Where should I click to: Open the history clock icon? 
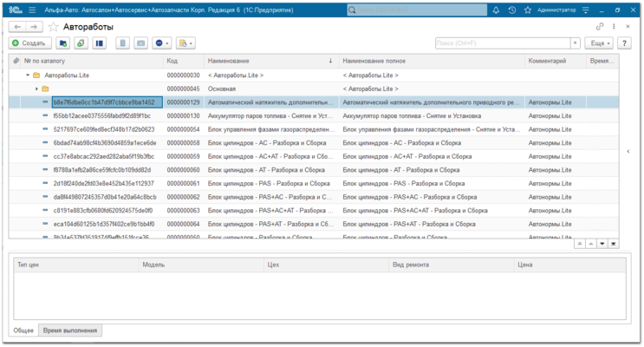511,10
